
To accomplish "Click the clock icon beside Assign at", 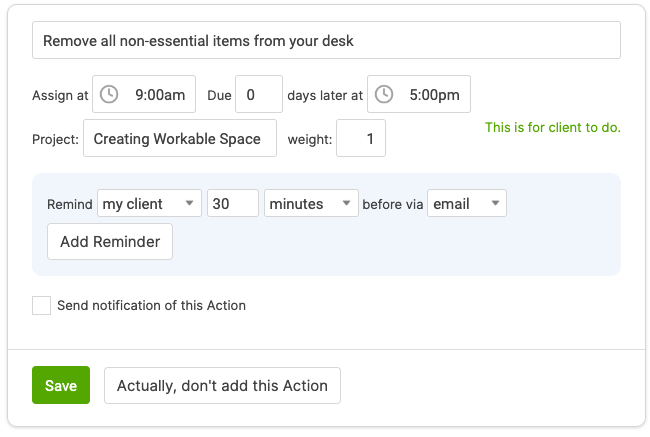I will pyautogui.click(x=109, y=95).
